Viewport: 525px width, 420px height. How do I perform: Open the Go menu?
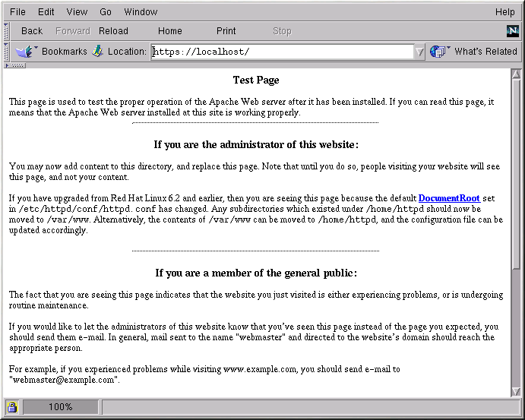106,12
